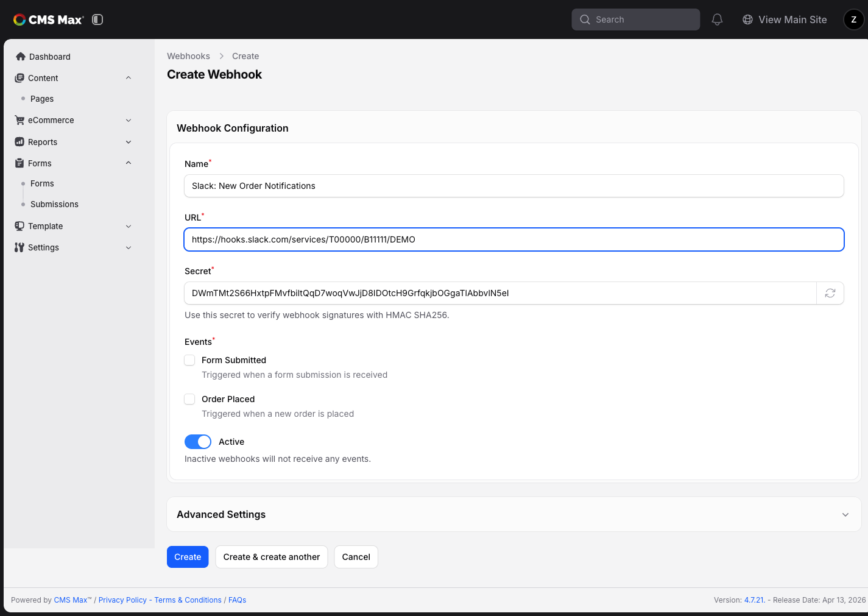Image resolution: width=868 pixels, height=616 pixels.
Task: Click the Dashboard home icon
Action: pyautogui.click(x=21, y=57)
